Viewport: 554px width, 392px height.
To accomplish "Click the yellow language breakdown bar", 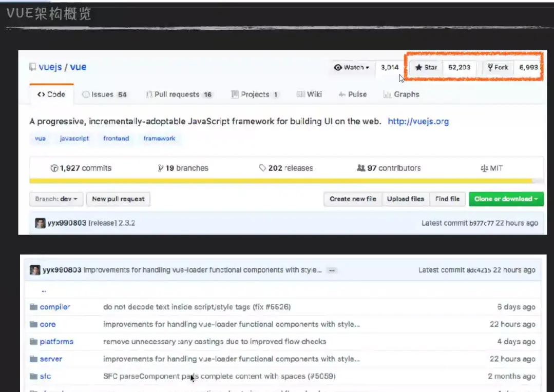I will [281, 181].
